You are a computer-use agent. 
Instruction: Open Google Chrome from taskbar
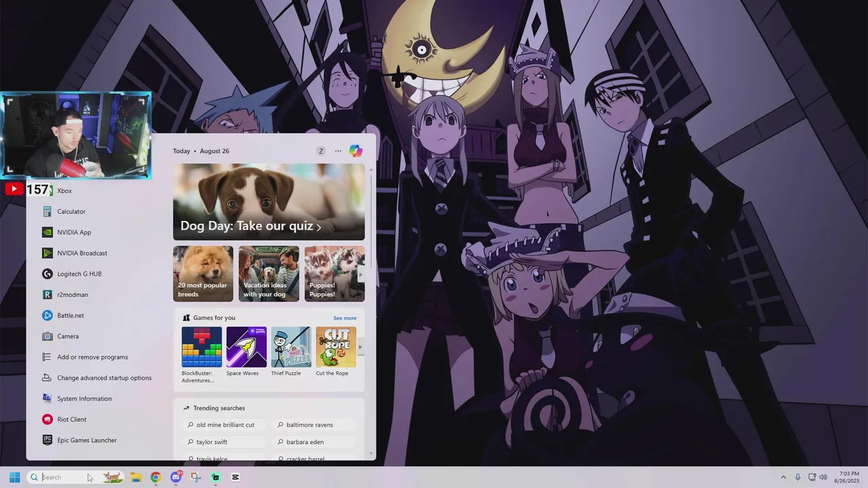point(155,477)
